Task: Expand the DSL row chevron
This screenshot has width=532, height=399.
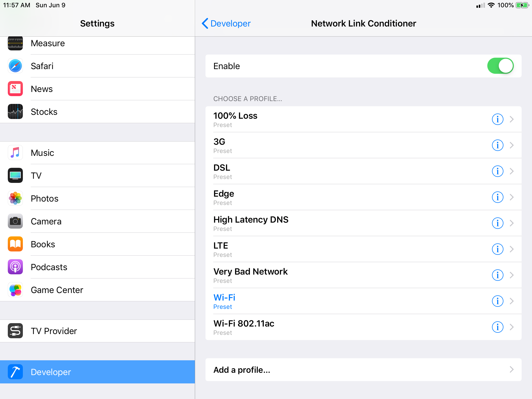Action: [512, 171]
